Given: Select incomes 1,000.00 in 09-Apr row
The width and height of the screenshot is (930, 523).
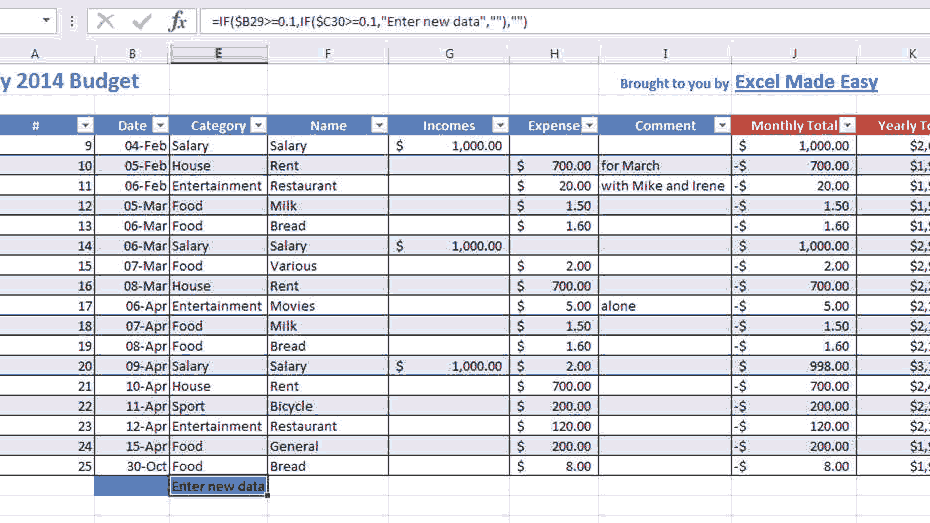Looking at the screenshot, I should tap(449, 366).
